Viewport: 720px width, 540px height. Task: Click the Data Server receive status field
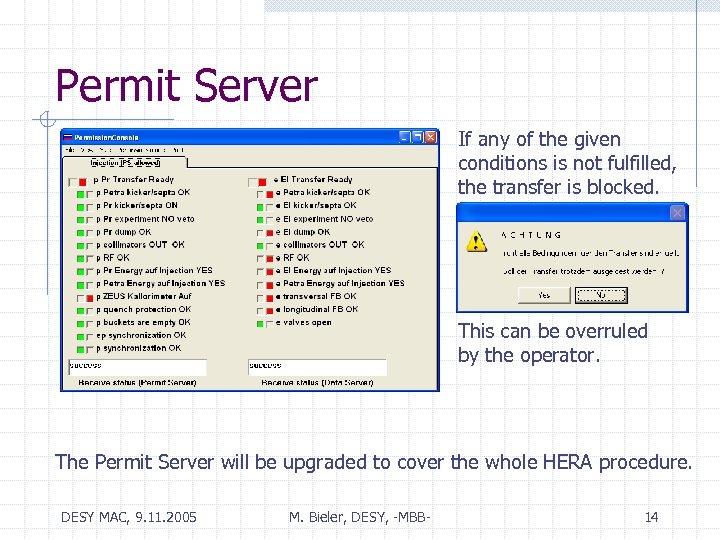point(317,367)
